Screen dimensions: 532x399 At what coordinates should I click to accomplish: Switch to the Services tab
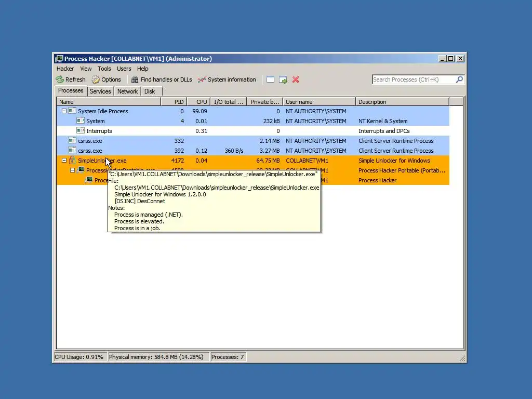point(100,91)
